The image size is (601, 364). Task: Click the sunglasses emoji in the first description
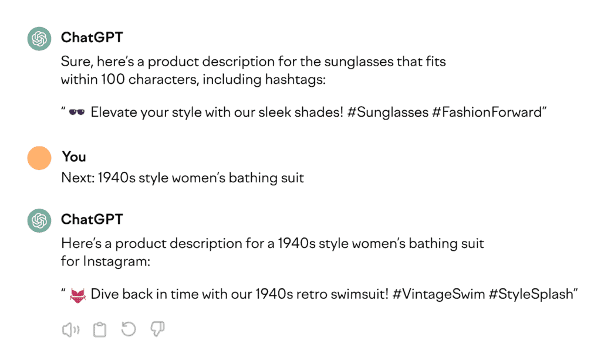pos(77,113)
